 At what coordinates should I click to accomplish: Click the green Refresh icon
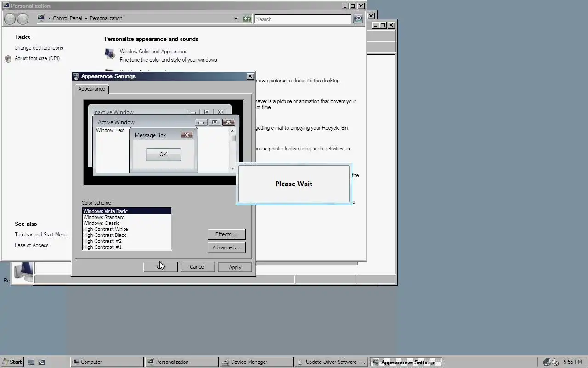(247, 19)
